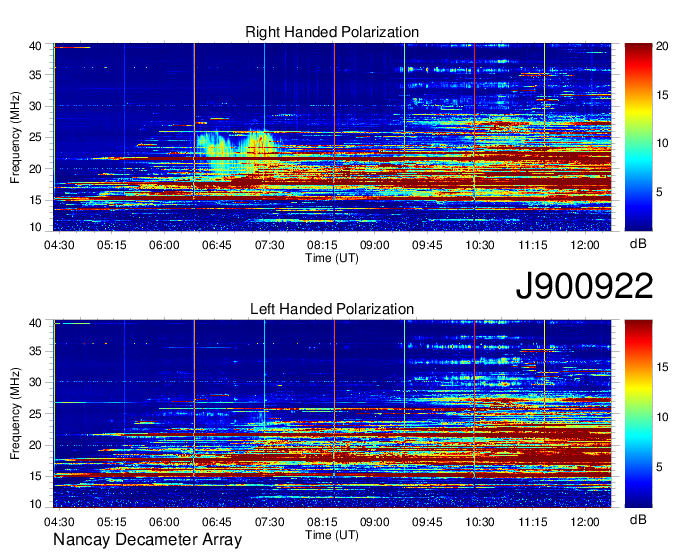Click "Frequency (MHz)" axis label of left-handed plot

point(15,414)
